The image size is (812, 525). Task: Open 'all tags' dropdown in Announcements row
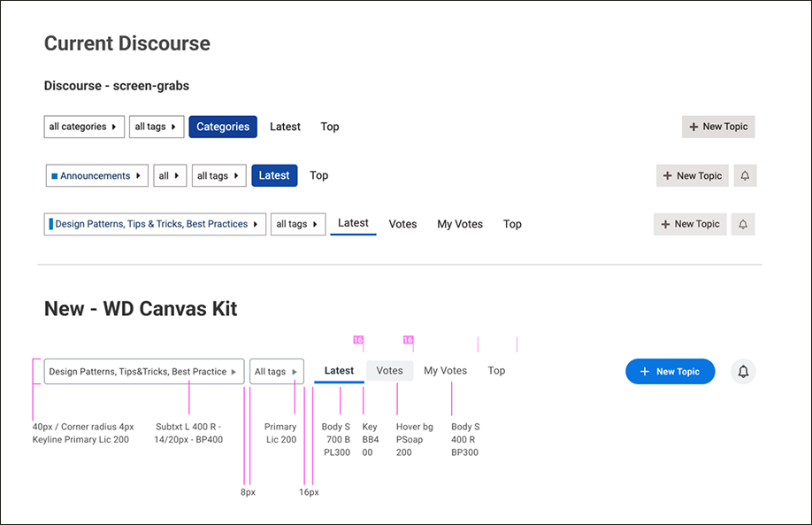218,175
